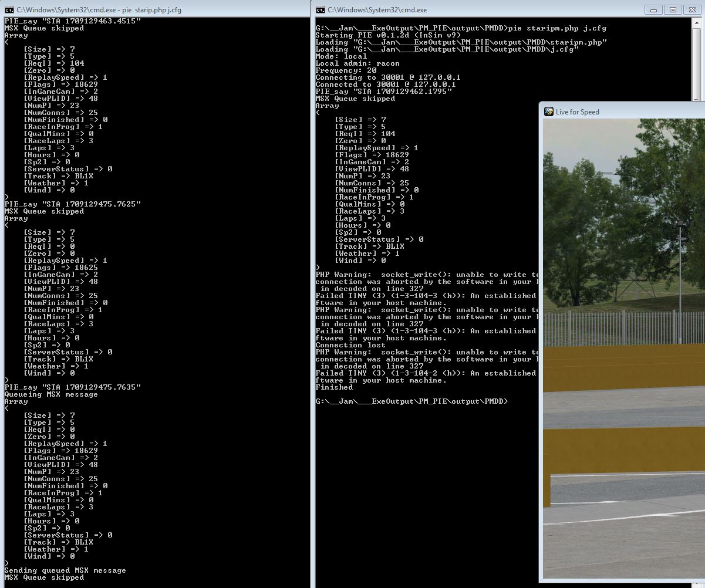705x588 pixels.
Task: Click the cmd icon in the left console title bar
Action: tap(9, 10)
